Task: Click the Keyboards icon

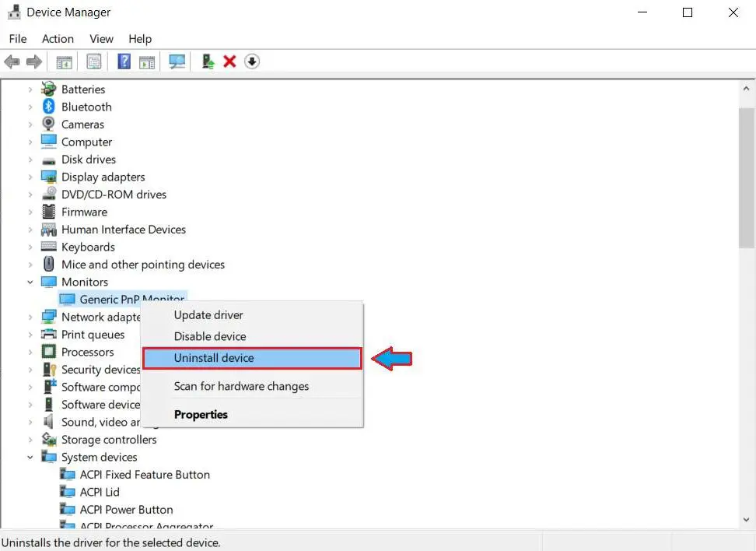Action: [49, 247]
